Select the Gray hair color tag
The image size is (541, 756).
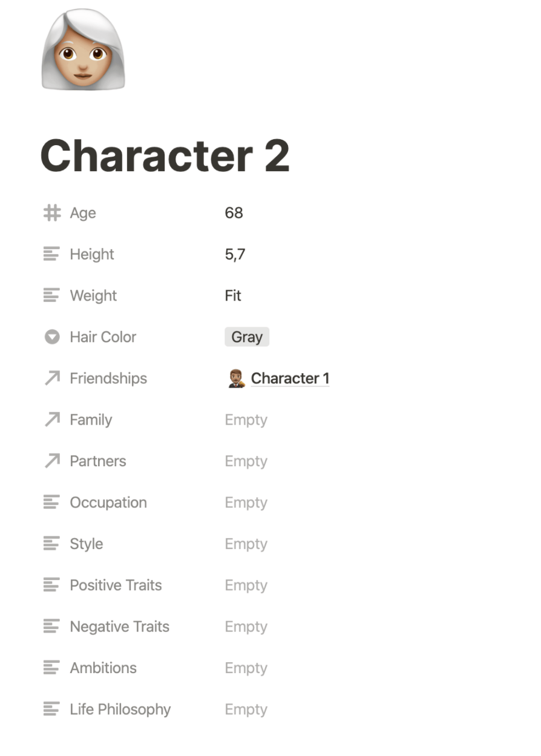tap(247, 337)
